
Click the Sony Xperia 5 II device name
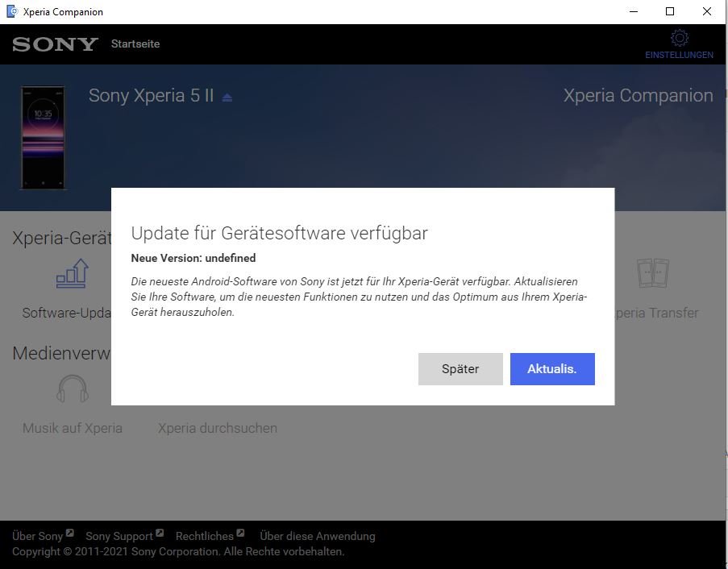click(x=151, y=95)
